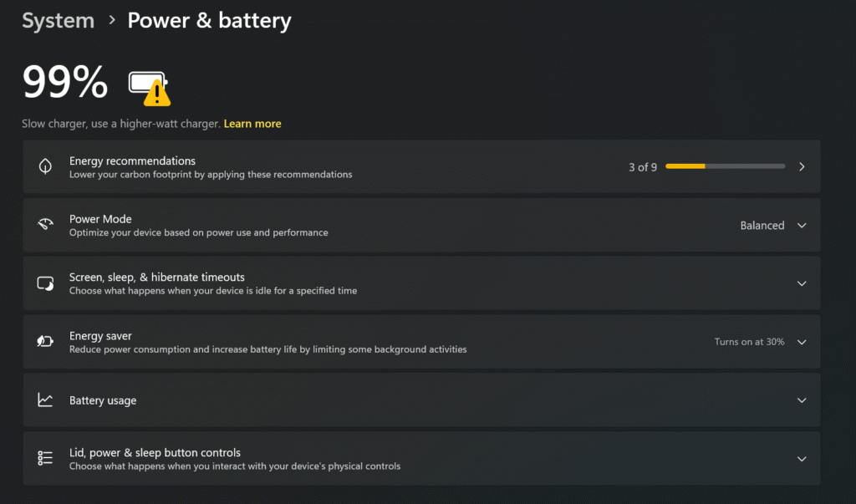Expand Lid, power & sleep button controls chevron
This screenshot has width=856, height=504.
(802, 459)
